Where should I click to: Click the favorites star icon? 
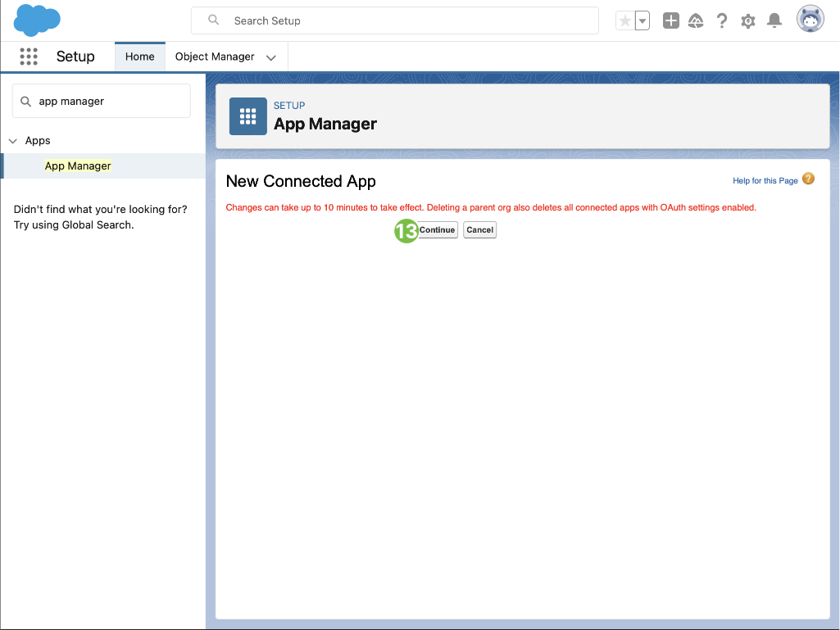624,21
